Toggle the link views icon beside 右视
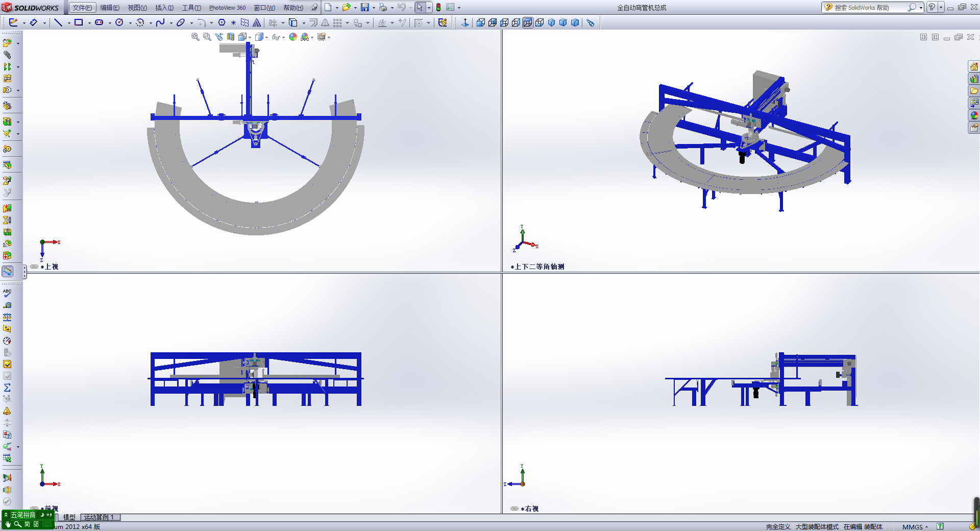 pos(514,509)
